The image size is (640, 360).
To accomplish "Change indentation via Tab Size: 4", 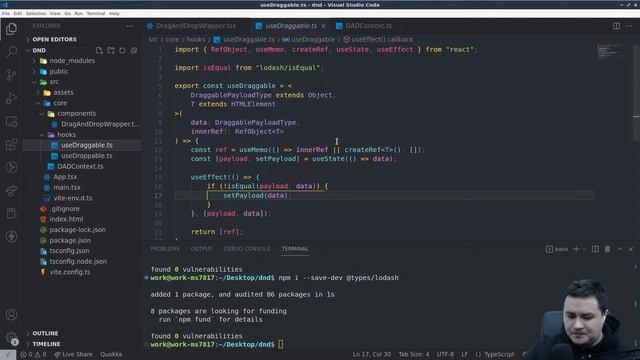I will click(x=414, y=354).
